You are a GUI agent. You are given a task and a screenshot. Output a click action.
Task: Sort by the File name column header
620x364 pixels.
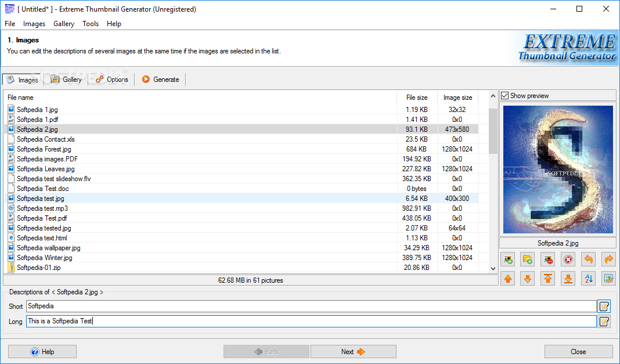[200, 97]
